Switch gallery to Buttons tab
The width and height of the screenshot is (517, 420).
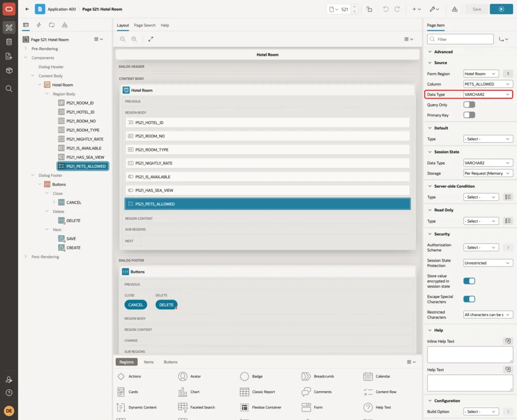point(171,362)
